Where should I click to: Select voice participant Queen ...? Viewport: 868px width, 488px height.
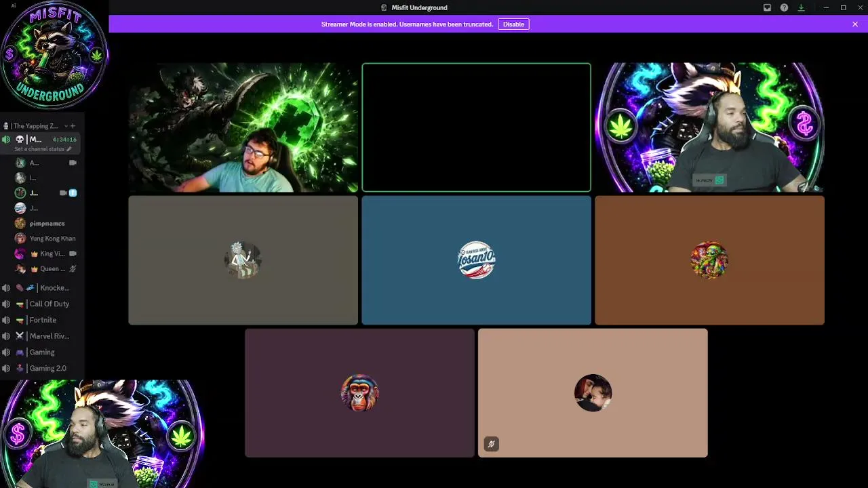47,269
